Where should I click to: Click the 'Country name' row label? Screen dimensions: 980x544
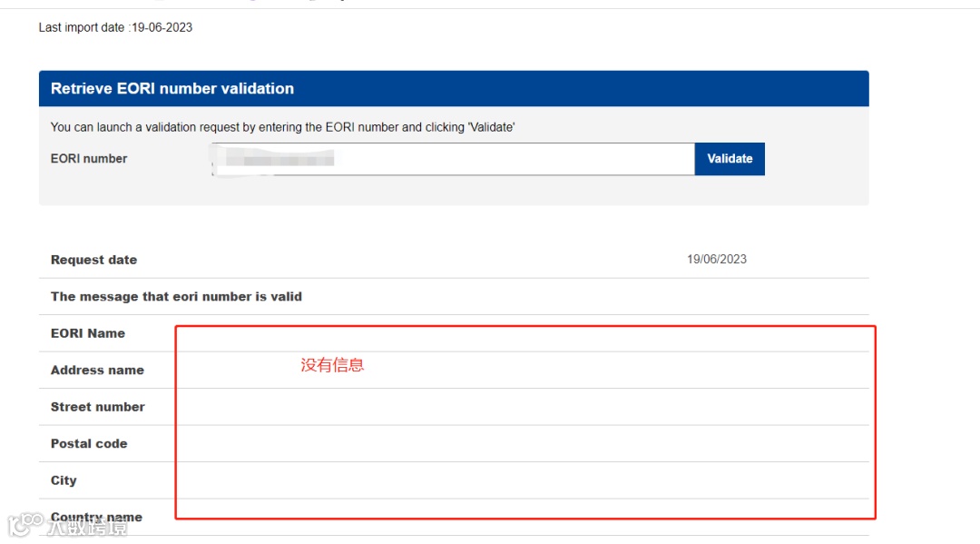(96, 517)
